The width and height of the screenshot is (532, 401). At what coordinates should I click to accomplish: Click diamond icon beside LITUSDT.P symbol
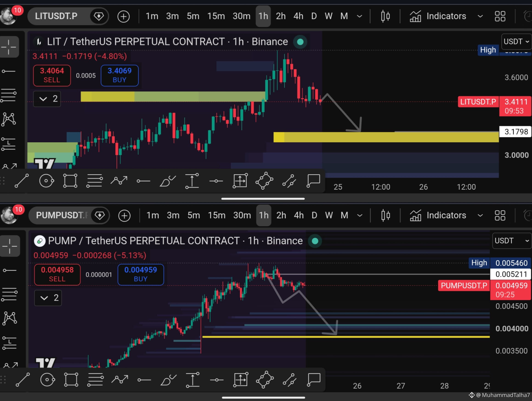[99, 16]
